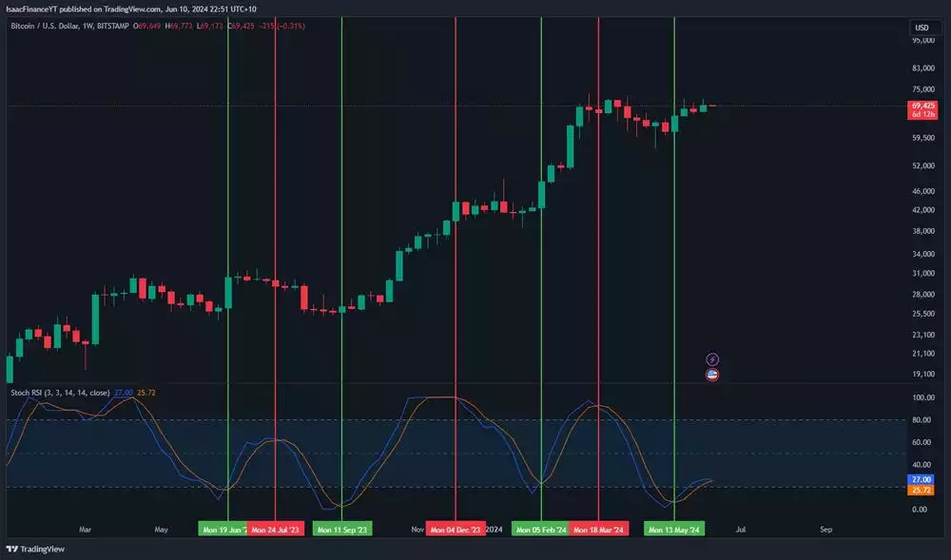Click the US flag circle icon on the chart

tap(711, 375)
